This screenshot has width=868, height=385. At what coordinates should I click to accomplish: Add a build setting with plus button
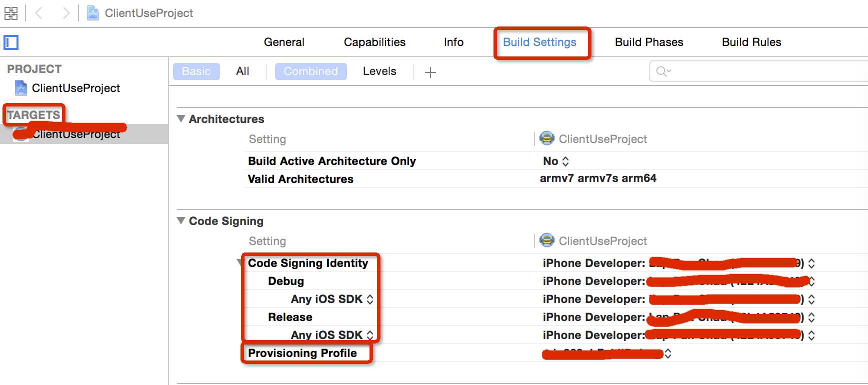pyautogui.click(x=430, y=72)
